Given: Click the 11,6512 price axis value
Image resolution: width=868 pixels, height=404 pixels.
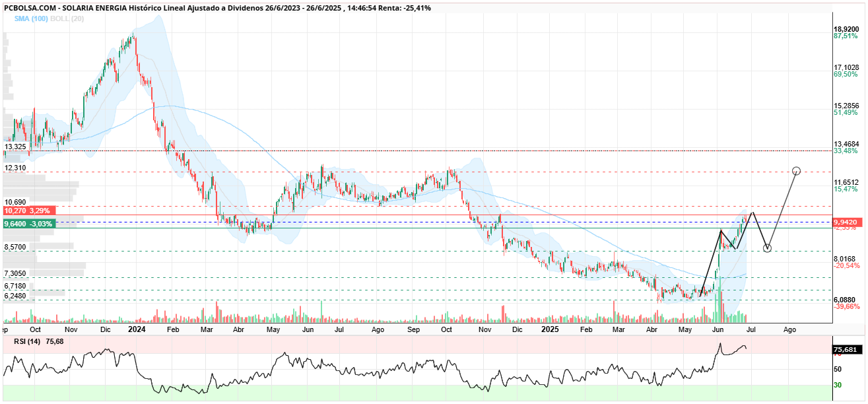Looking at the screenshot, I should [846, 182].
